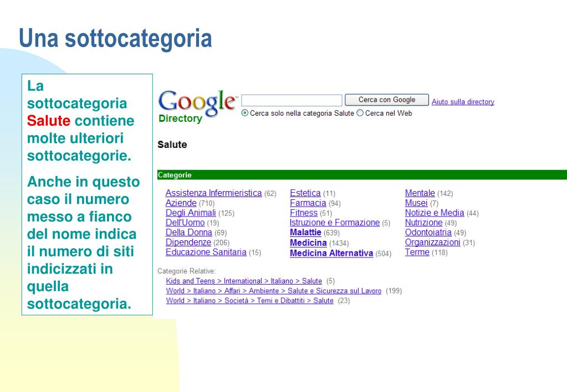Viewport: 567px width, 392px height.
Task: Click the Cerca con Google button
Action: tap(386, 100)
